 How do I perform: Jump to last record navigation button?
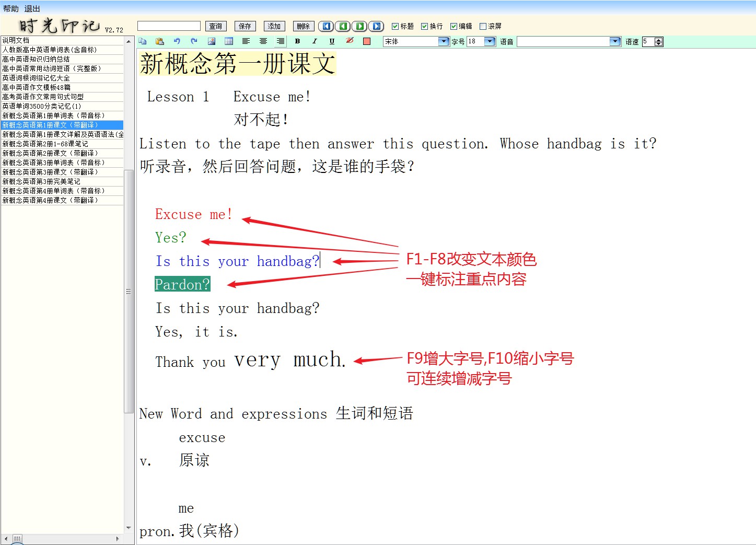click(x=376, y=26)
